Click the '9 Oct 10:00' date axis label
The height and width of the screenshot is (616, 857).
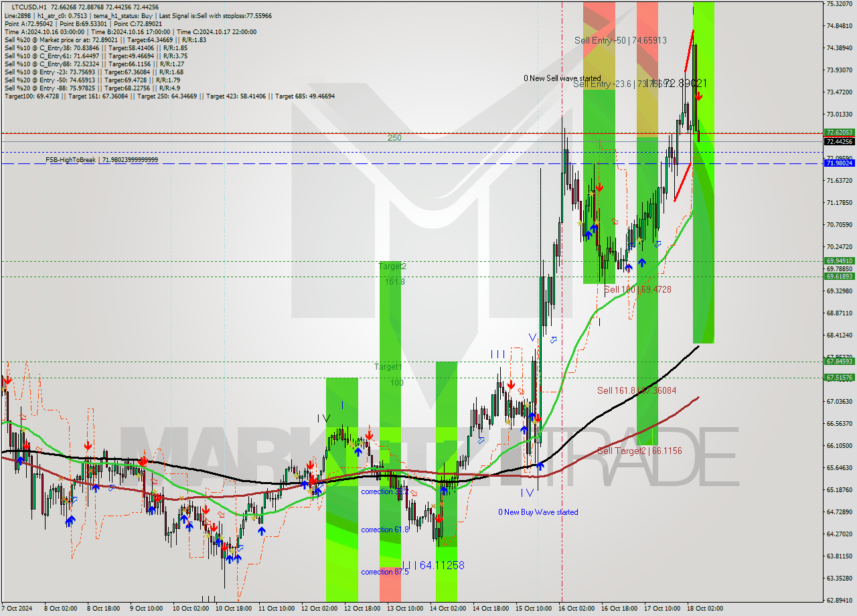coord(147,609)
